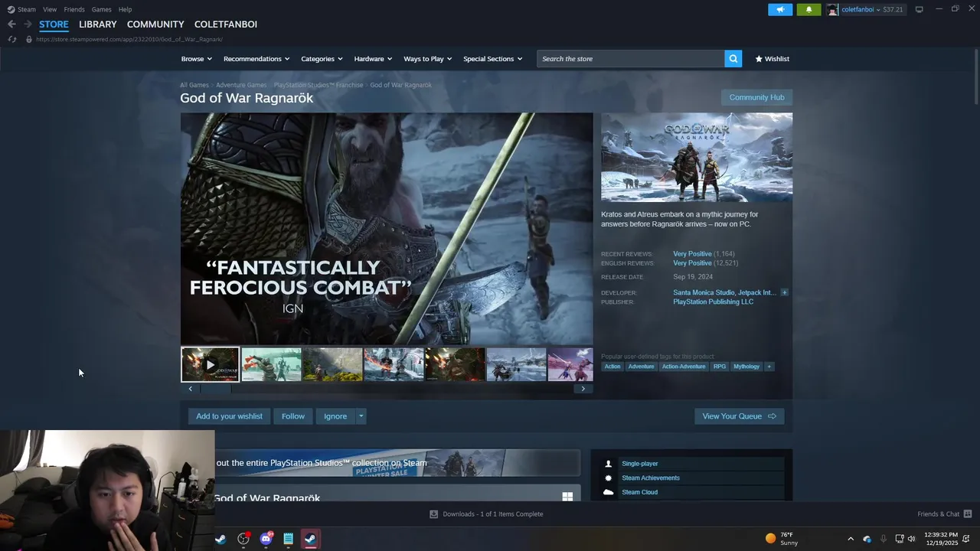Viewport: 980px width, 551px height.
Task: Click Add to your wishlist
Action: [x=229, y=416]
